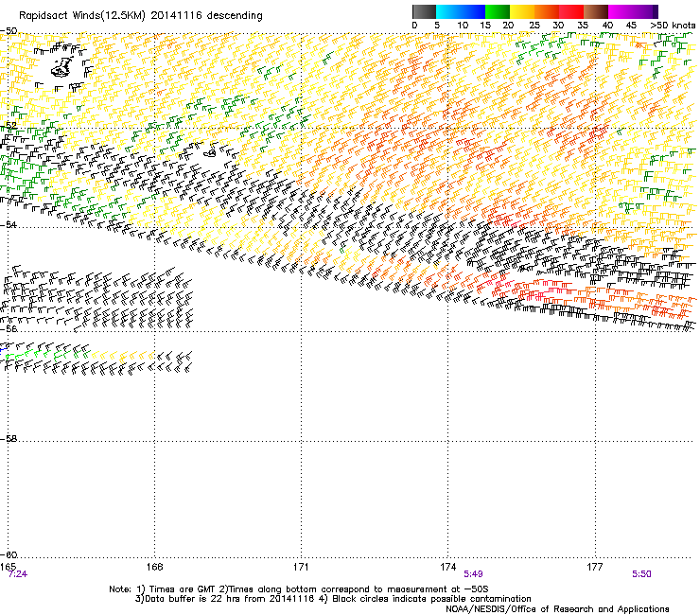Click the purple '7:24' time stamp
The image size is (700, 615).
pyautogui.click(x=18, y=574)
